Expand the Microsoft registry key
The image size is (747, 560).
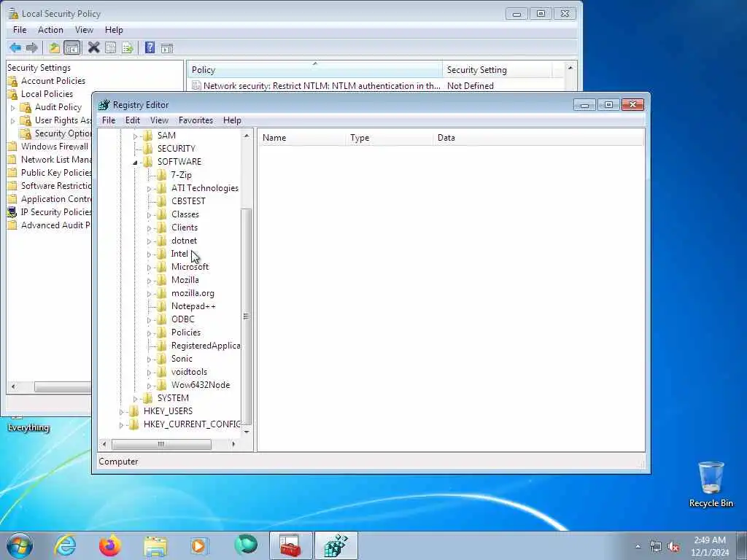149,268
